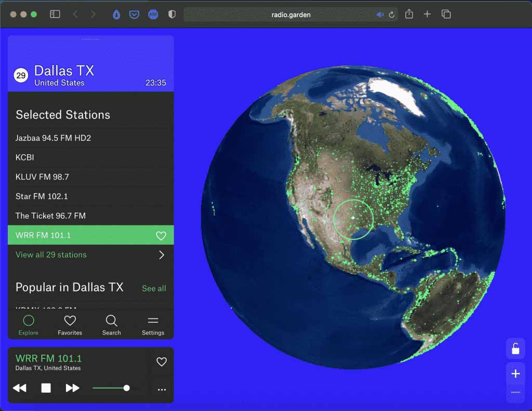This screenshot has width=532, height=411.
Task: Adjust the player volume slider
Action: tap(126, 388)
